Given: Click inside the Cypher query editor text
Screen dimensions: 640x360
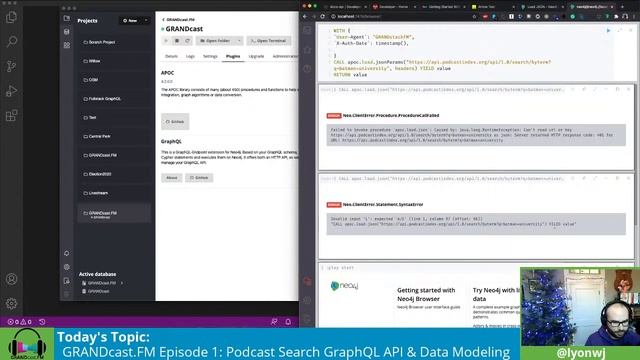Looking at the screenshot, I should (465, 53).
